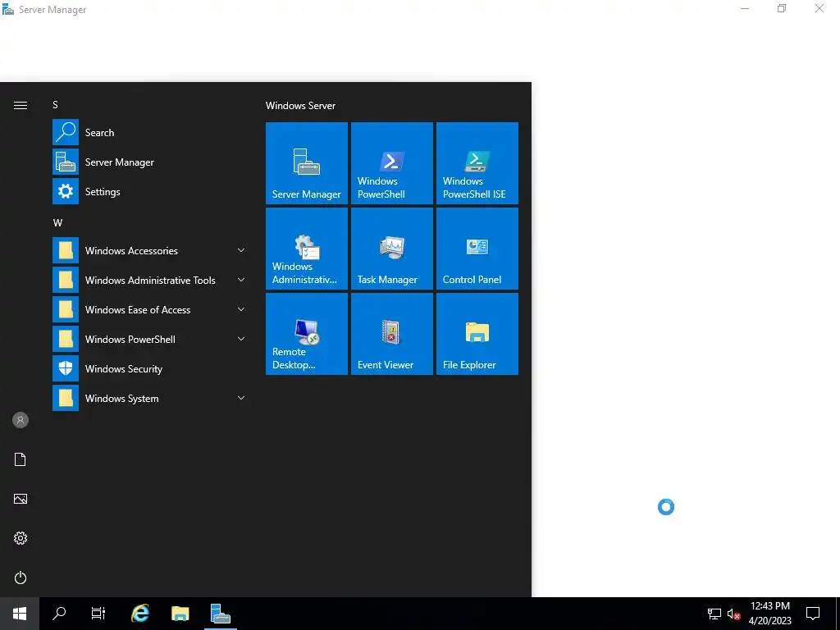Click the letter W group header

click(58, 223)
